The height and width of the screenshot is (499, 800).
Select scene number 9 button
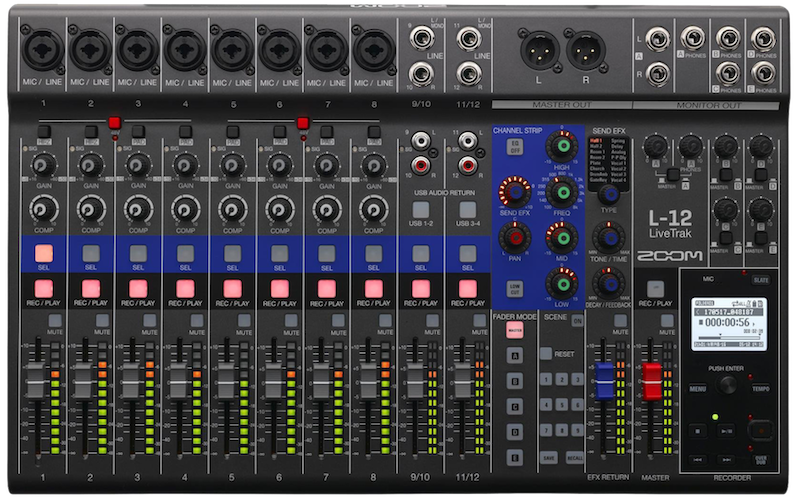tap(577, 430)
